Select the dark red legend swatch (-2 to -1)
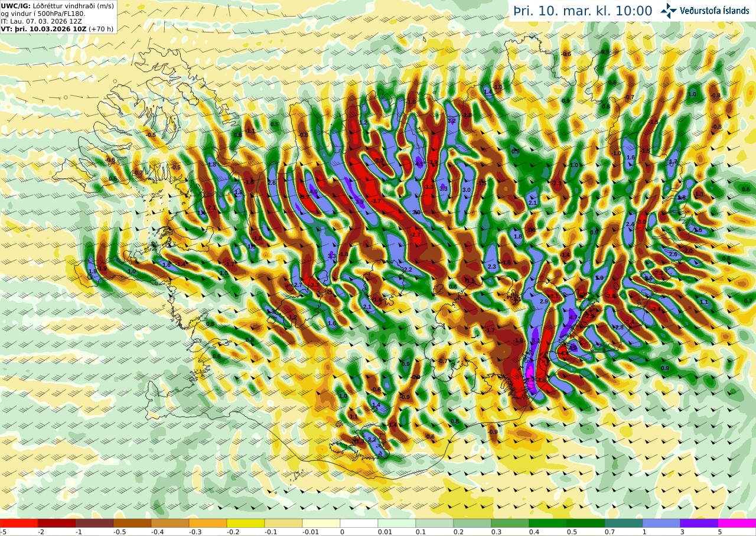Image resolution: width=756 pixels, height=536 pixels. click(x=57, y=523)
